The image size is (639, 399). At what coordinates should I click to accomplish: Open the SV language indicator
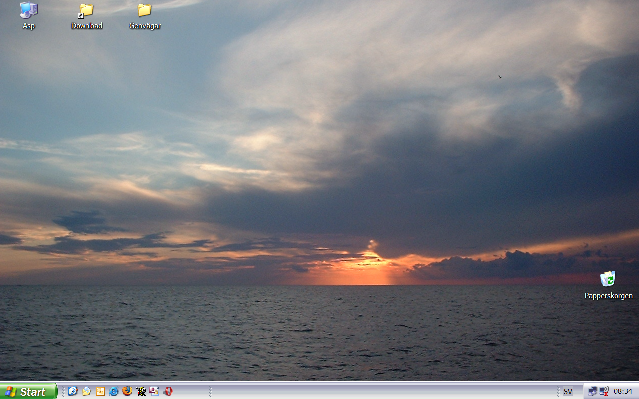(x=568, y=392)
